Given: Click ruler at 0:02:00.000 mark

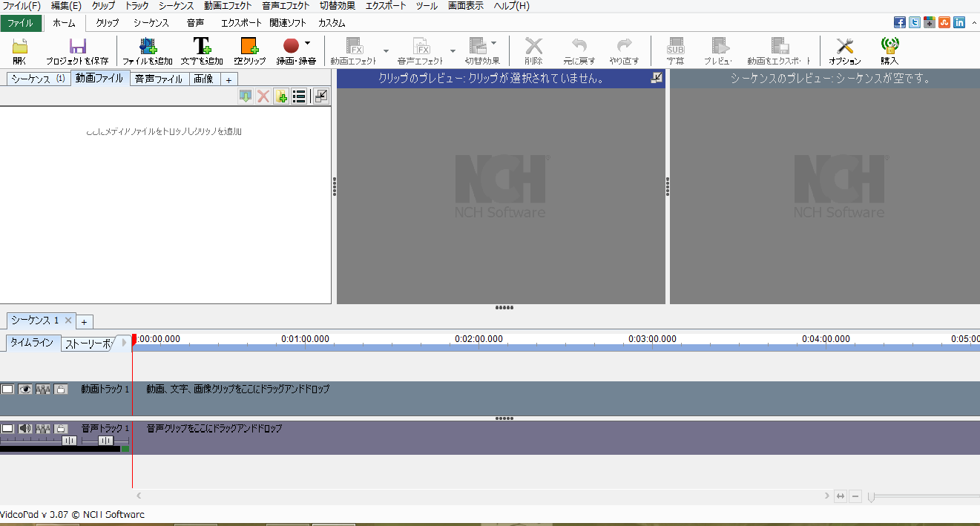Looking at the screenshot, I should pos(479,339).
